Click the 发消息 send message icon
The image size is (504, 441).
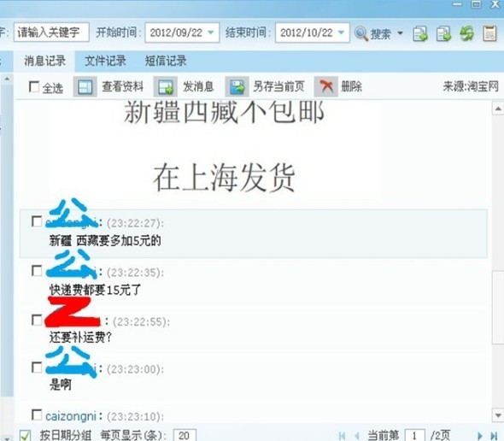pos(166,87)
